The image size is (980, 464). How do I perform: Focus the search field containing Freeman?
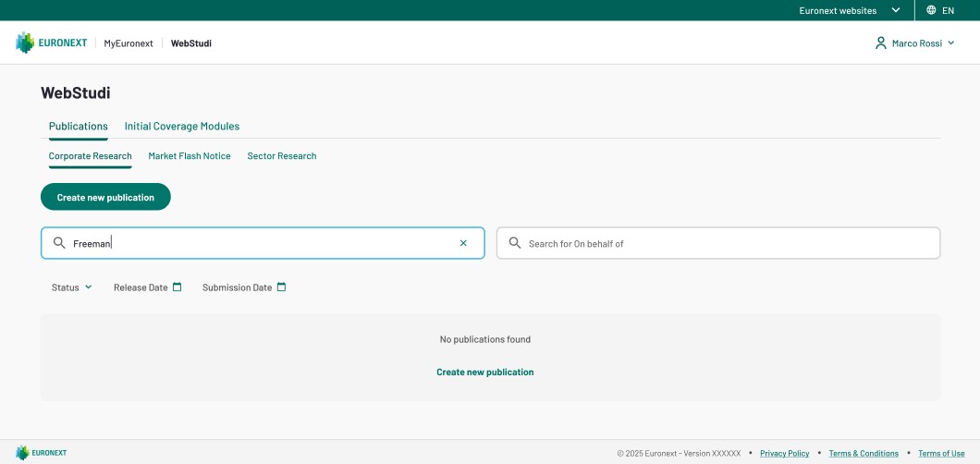tap(263, 243)
